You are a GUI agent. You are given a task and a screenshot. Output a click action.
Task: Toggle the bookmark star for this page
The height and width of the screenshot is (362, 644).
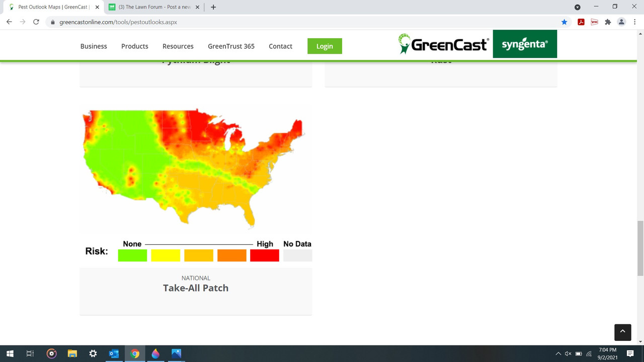(564, 22)
